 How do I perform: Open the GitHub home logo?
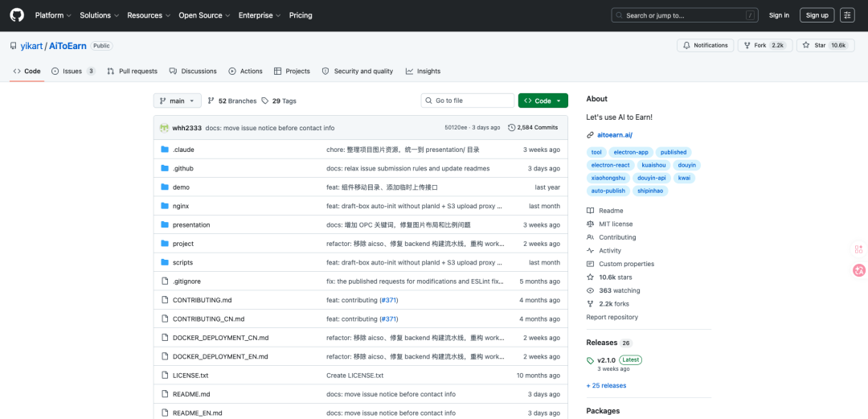(17, 15)
